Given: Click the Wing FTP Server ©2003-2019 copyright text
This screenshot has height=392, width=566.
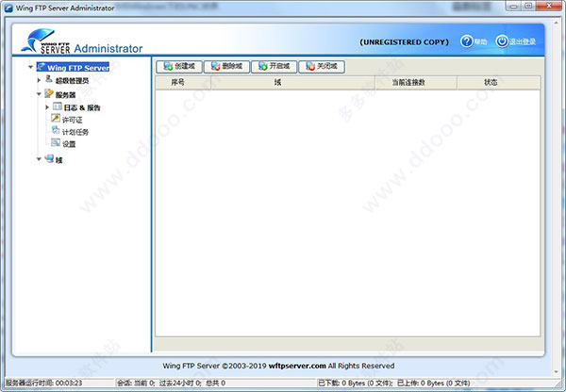Looking at the screenshot, I should pyautogui.click(x=215, y=366).
